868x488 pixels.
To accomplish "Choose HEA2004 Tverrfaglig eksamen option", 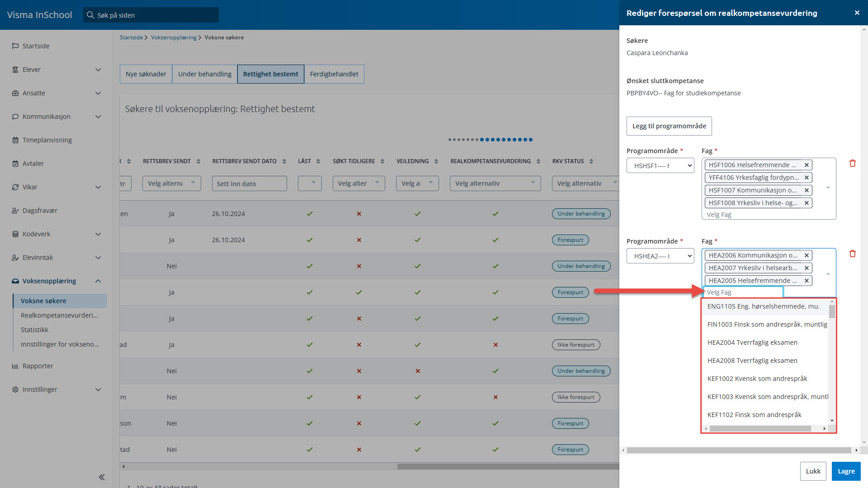I will 765,343.
